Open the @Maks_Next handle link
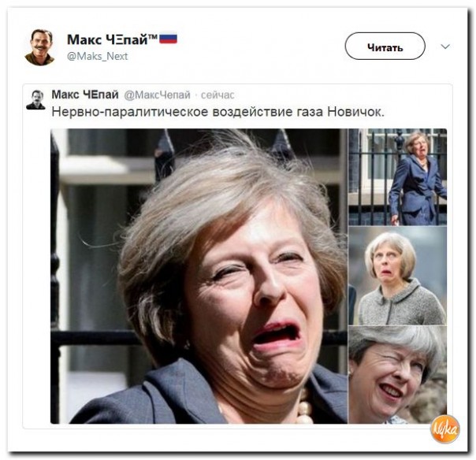The image size is (476, 460). click(98, 56)
